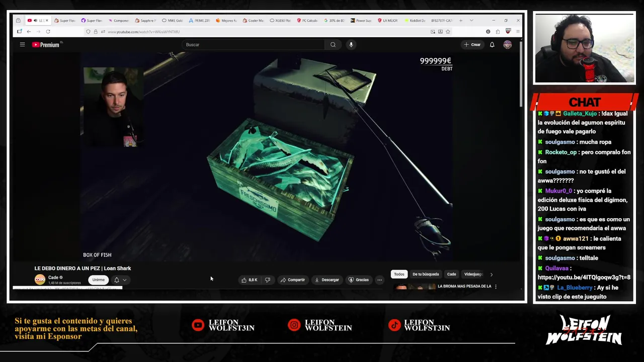This screenshot has width=644, height=362.
Task: Open more actions three-dot menu under video
Action: (380, 280)
